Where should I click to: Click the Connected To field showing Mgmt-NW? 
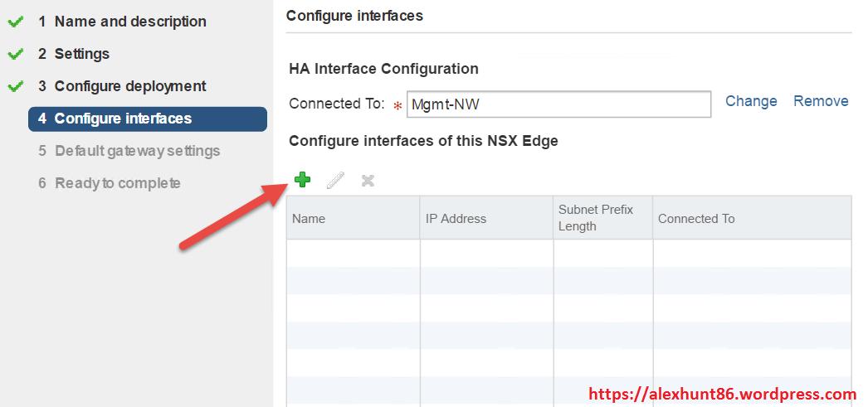[558, 104]
